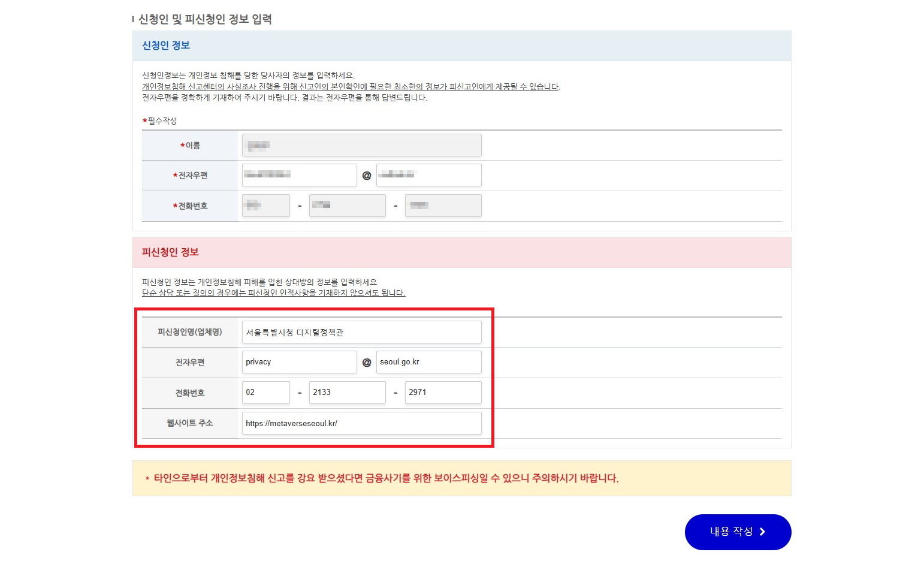Click the *필수작성 note text
924x561 pixels.
(159, 121)
